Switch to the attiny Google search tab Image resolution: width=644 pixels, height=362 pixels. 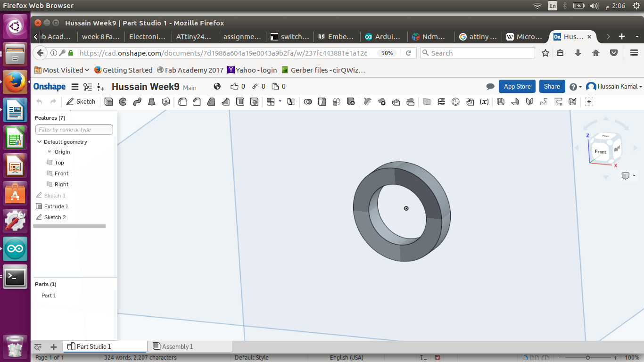click(478, 36)
